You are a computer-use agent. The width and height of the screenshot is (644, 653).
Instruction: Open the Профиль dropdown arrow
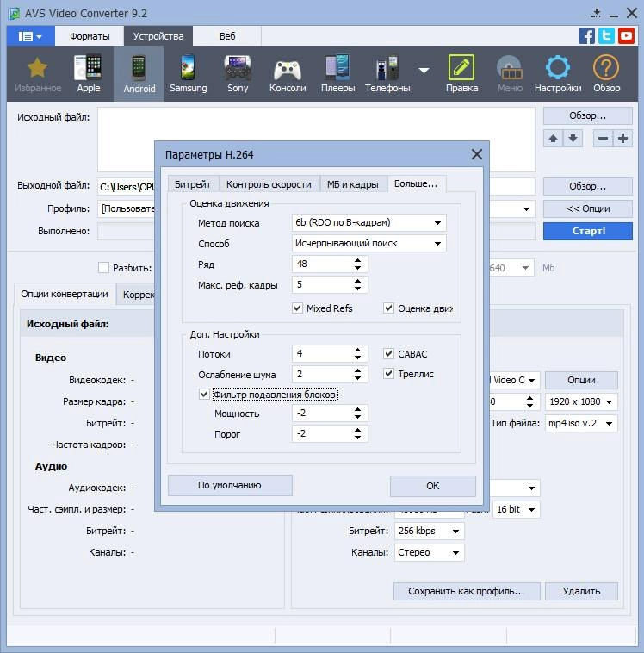[526, 208]
